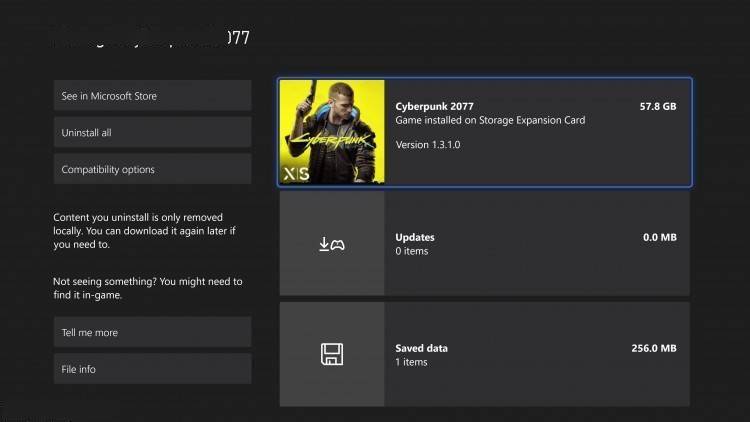Click the '0 items' text under Updates
The width and height of the screenshot is (750, 422).
[x=411, y=251]
